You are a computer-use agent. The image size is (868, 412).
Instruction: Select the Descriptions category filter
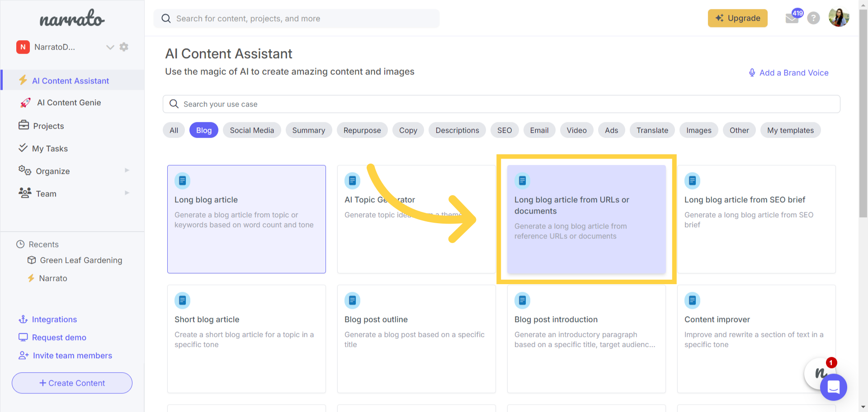(x=457, y=130)
